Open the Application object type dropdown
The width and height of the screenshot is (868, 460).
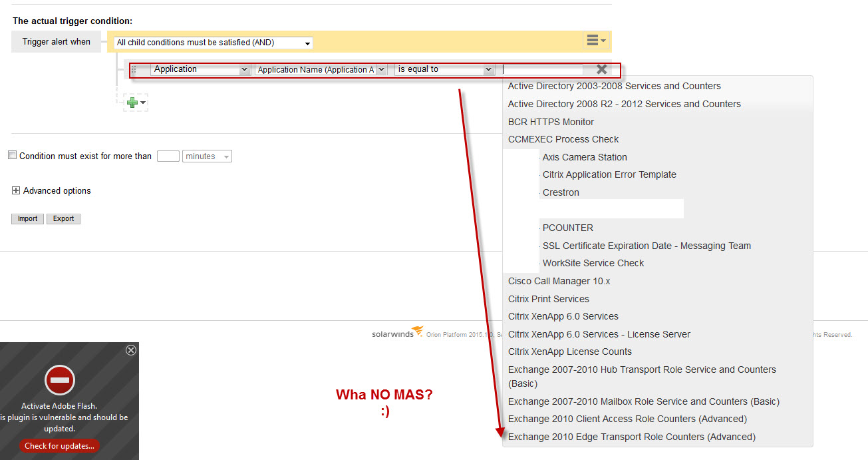coord(200,69)
